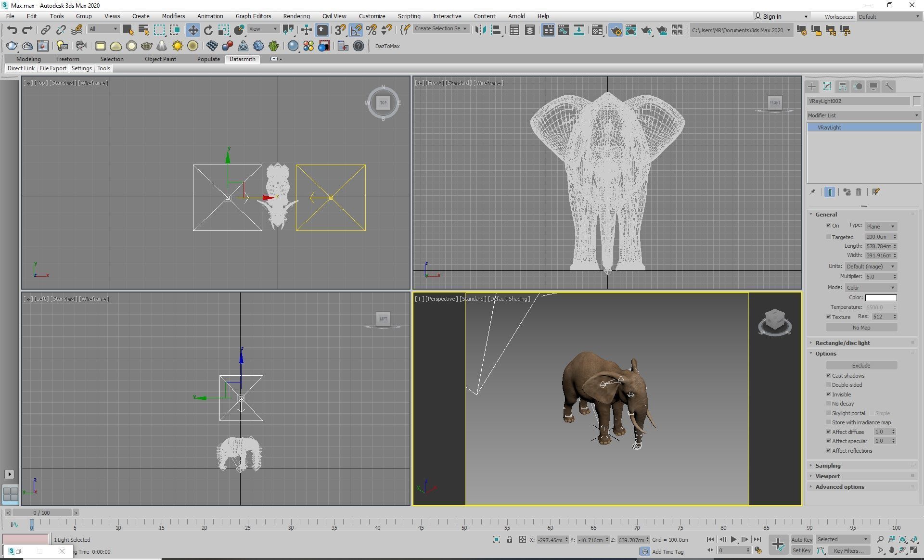Open the light Type dropdown showing Plane
The width and height of the screenshot is (924, 560).
(x=881, y=226)
